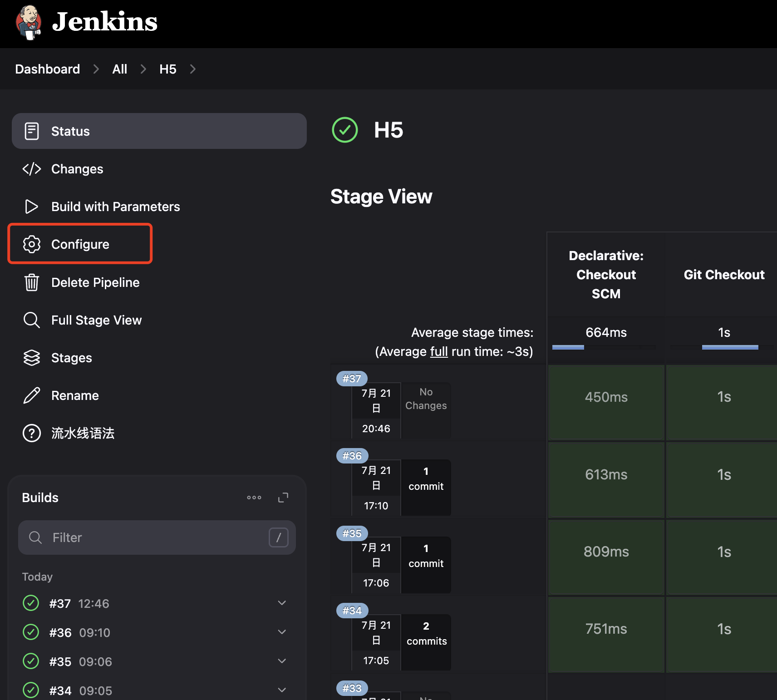The width and height of the screenshot is (777, 700).
Task: Go to Dashboard via breadcrumb
Action: pyautogui.click(x=48, y=69)
